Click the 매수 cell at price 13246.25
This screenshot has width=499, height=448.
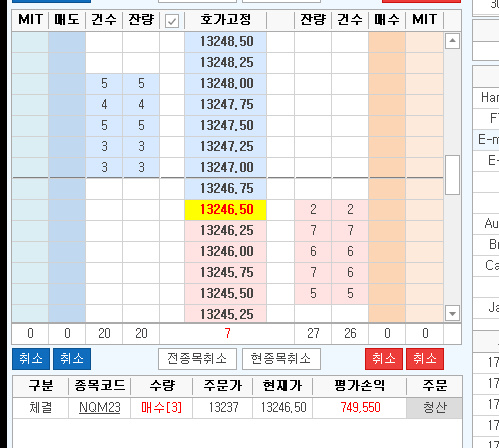click(387, 231)
